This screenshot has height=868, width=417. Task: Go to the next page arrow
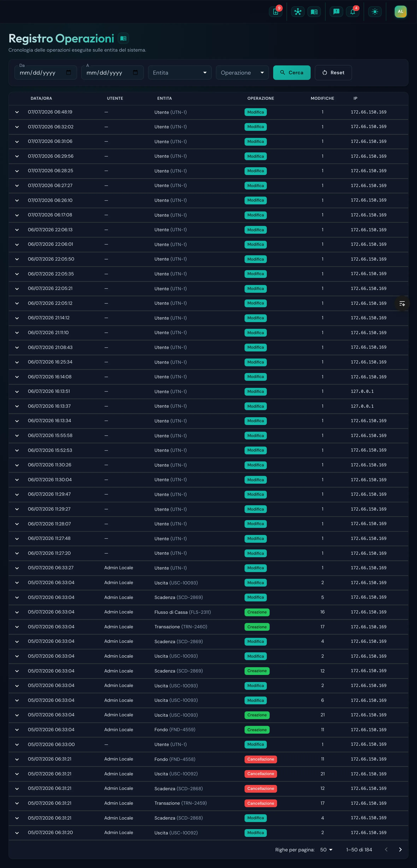point(400,849)
